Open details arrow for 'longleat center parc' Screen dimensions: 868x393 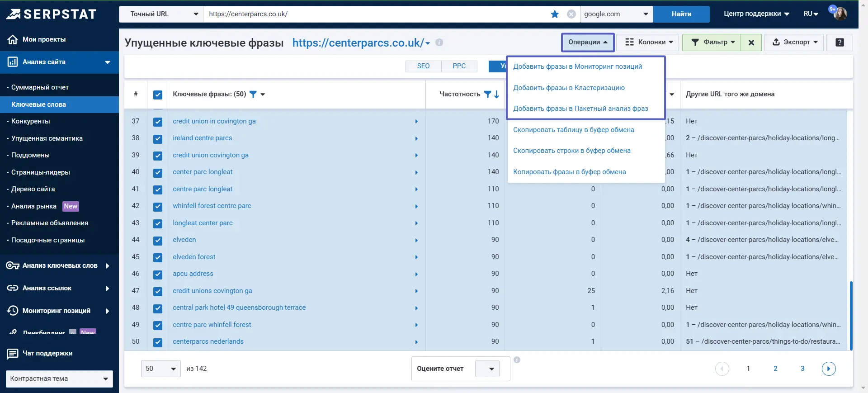(416, 223)
